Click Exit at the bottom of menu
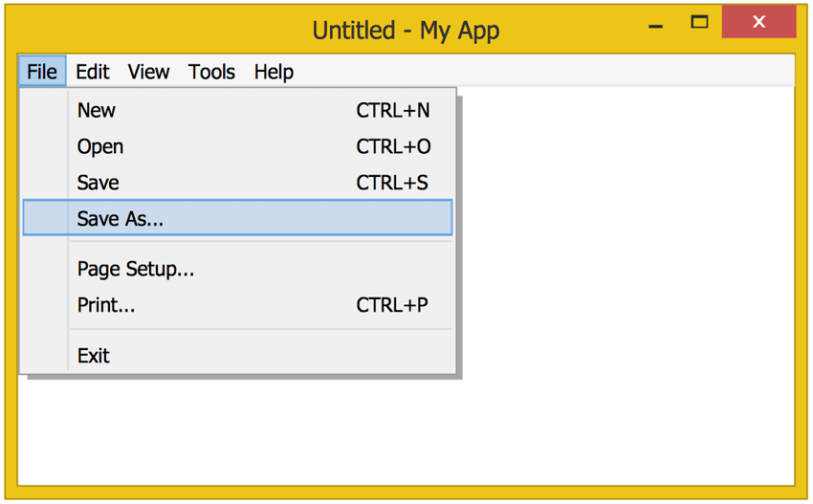 pos(237,356)
